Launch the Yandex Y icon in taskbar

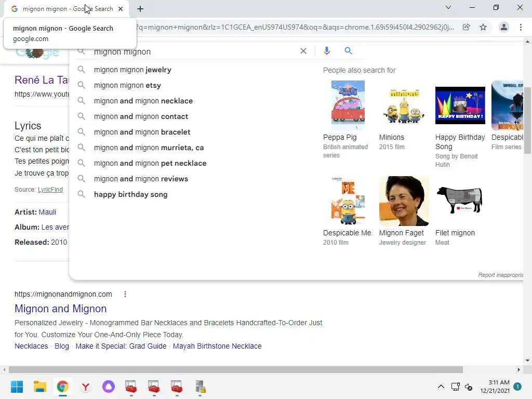86,387
